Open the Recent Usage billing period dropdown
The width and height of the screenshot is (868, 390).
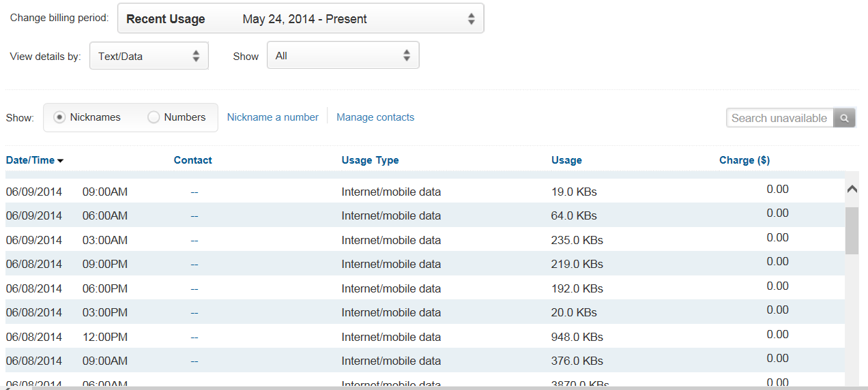point(300,19)
